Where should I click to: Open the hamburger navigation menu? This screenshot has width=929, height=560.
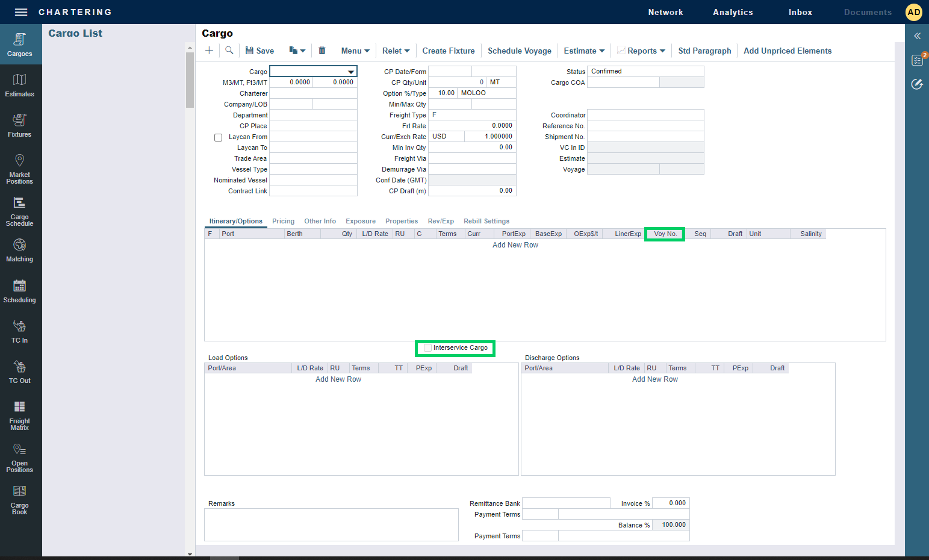coord(21,12)
